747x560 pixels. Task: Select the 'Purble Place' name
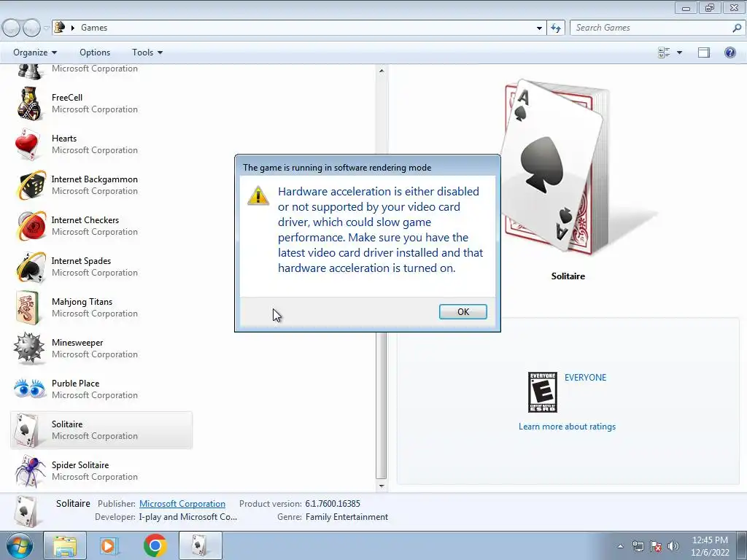(76, 384)
